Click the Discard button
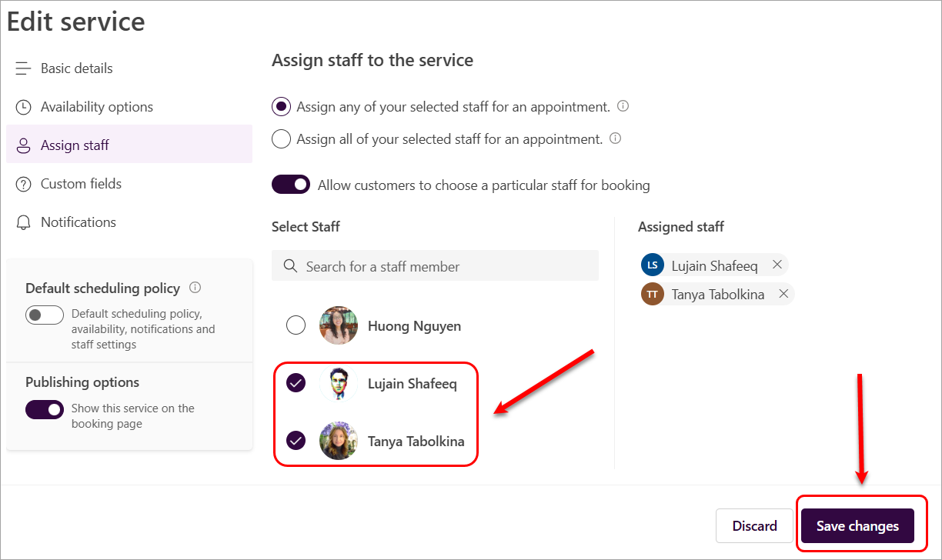 (754, 526)
